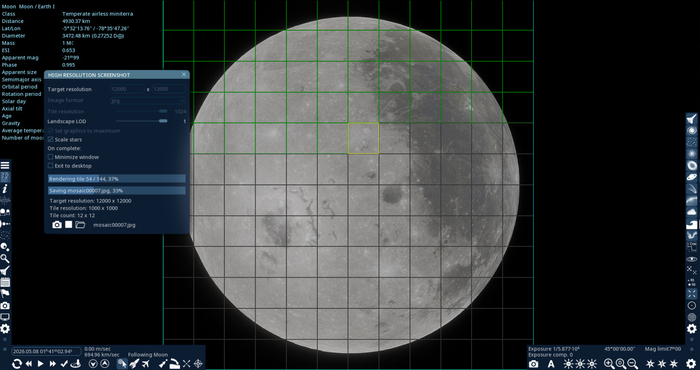Open settings gear at bottom of left sidebar
Image resolution: width=700 pixels, height=370 pixels.
point(5,329)
